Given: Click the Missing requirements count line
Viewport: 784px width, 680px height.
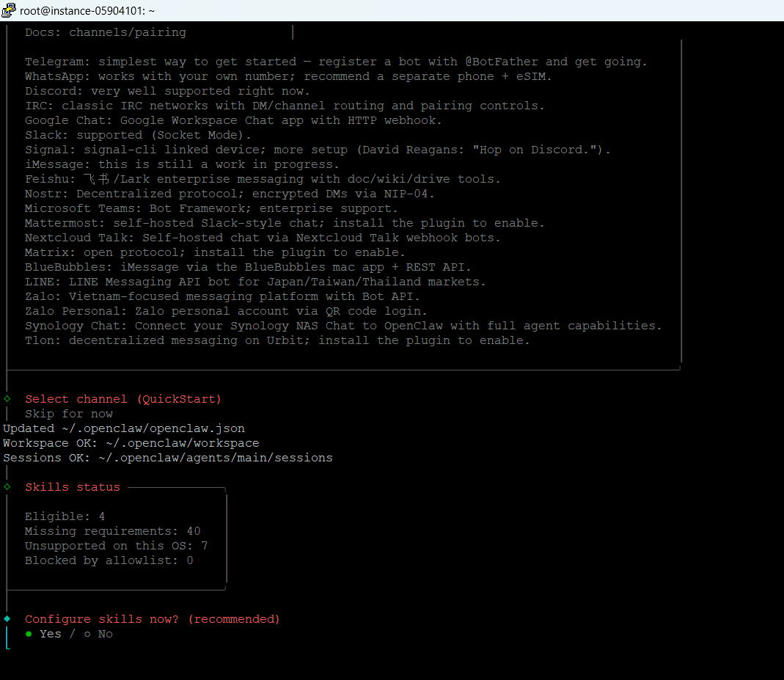Looking at the screenshot, I should (112, 531).
